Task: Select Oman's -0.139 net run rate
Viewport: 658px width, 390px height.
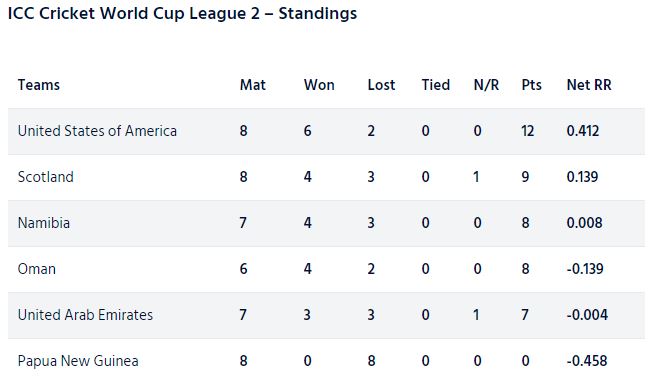Action: point(585,269)
